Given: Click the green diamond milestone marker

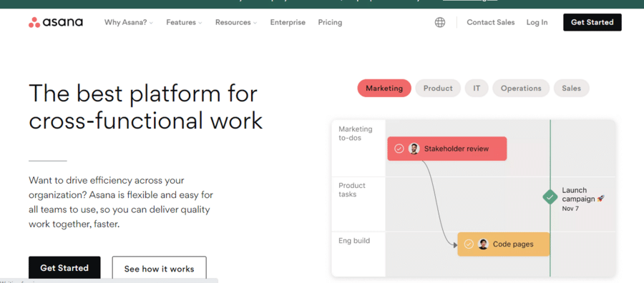Looking at the screenshot, I should click(550, 197).
